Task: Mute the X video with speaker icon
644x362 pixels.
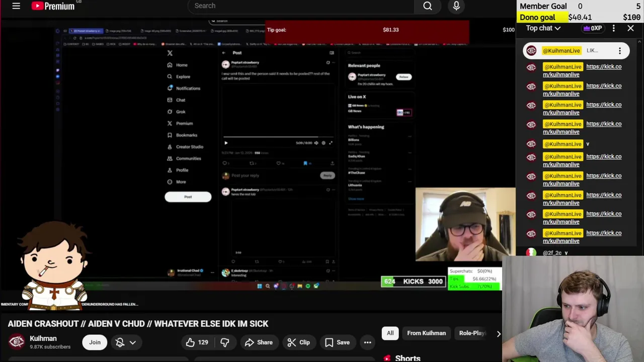Action: click(316, 143)
